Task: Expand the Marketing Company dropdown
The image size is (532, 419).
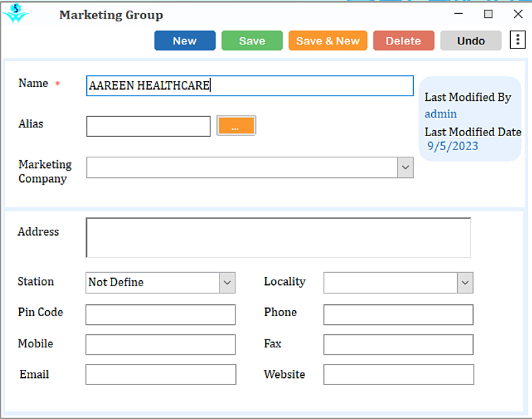Action: tap(405, 167)
